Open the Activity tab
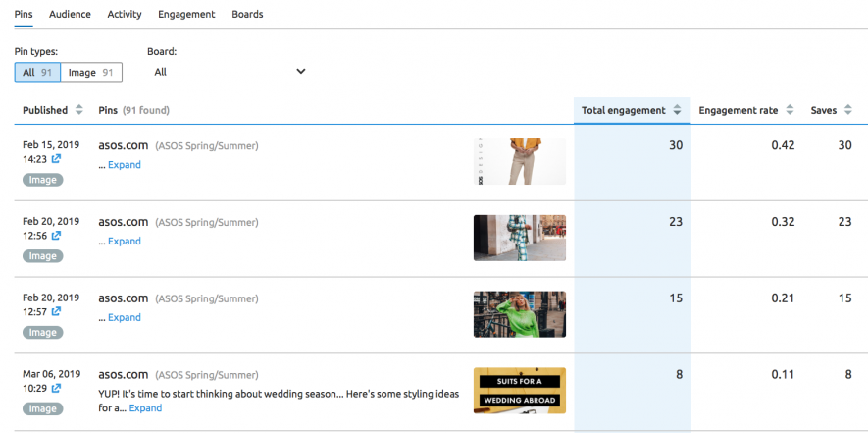Screen dimensions: 868x433 pos(124,15)
